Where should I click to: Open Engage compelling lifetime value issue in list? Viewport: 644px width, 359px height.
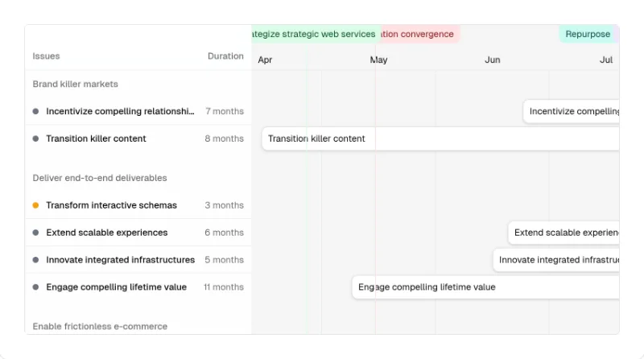138,287
